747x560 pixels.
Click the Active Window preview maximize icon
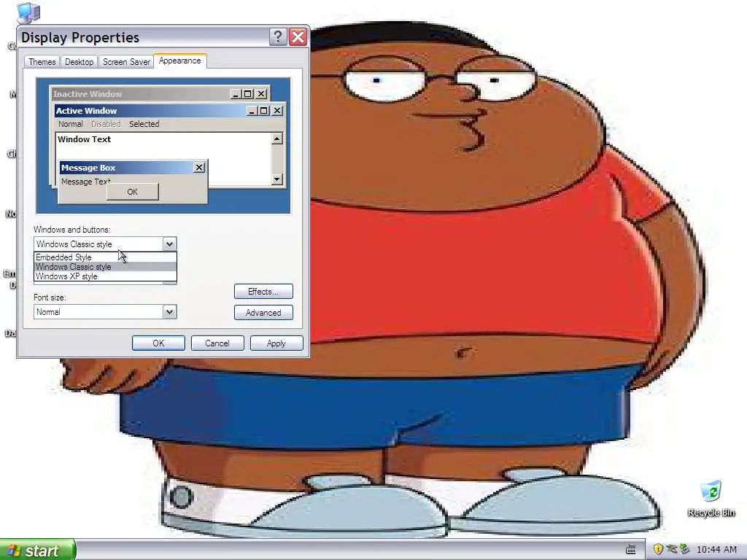click(263, 111)
